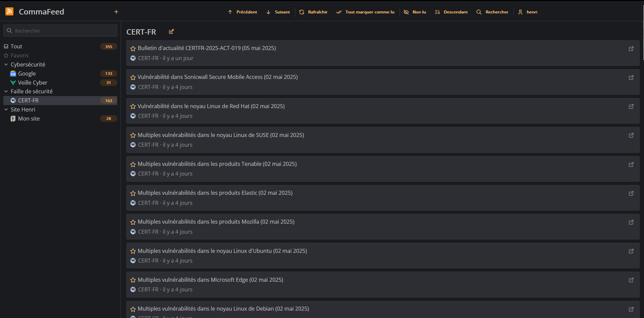Screen dimensions: 644x318
Task: Open the Mon site feed
Action: [x=60, y=119]
